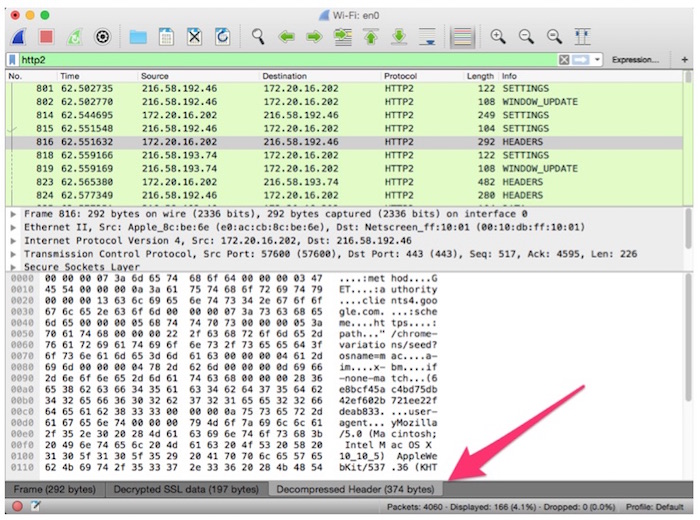
Task: Go to a specified packet icon
Action: [x=343, y=37]
